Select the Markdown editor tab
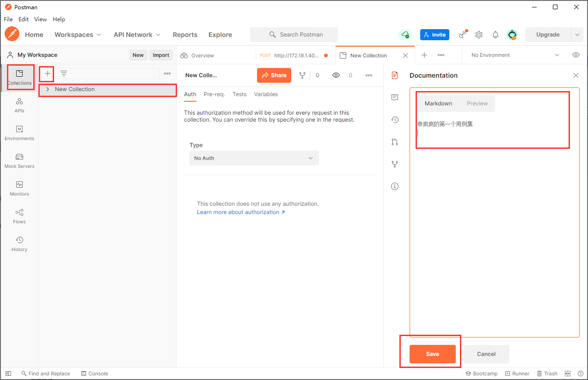The image size is (588, 380). coord(438,104)
